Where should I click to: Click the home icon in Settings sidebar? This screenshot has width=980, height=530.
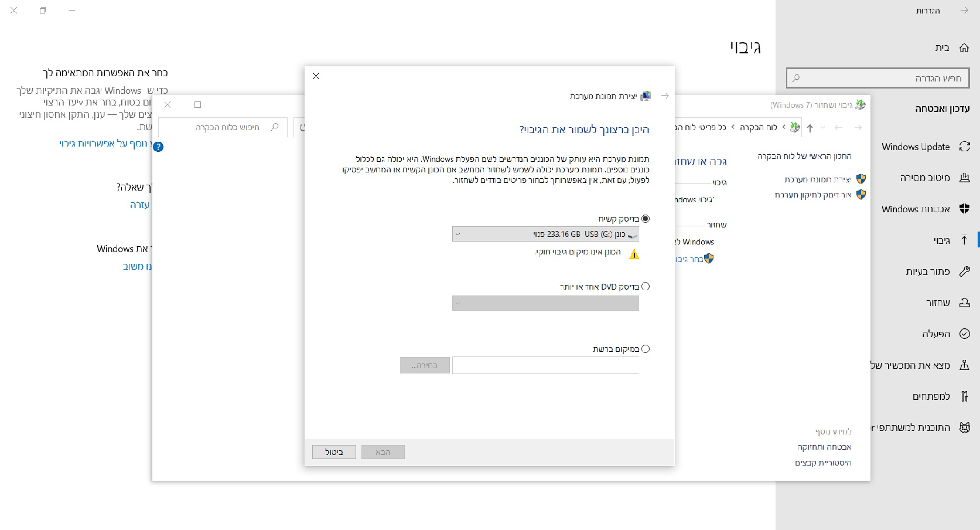click(964, 47)
